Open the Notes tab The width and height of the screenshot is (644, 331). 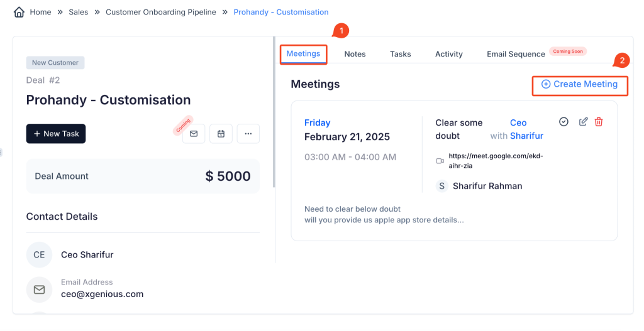(x=355, y=54)
